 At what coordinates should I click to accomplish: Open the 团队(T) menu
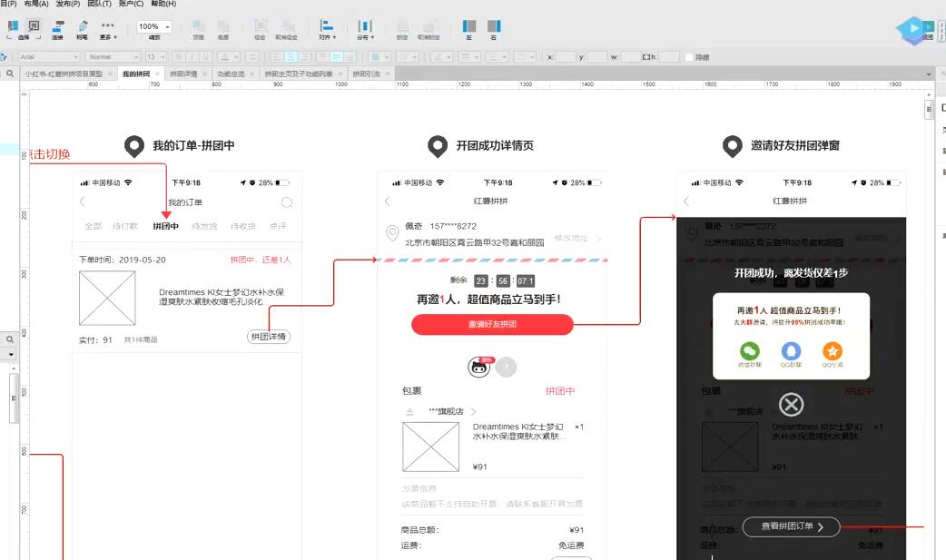point(100,4)
